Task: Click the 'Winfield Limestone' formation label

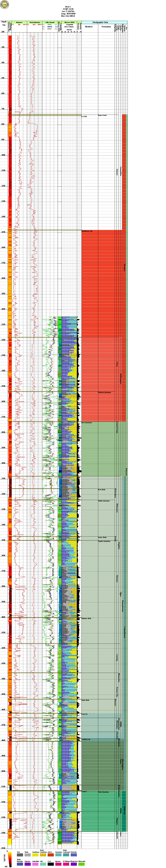Action: pos(104,392)
